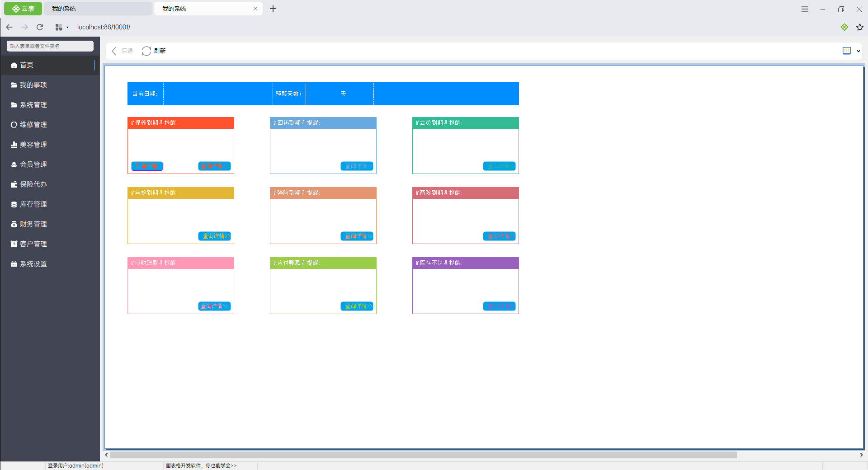Viewport: 868px width, 470px height.
Task: Click 查询详情 in 回访到期 reminder card
Action: 357,166
